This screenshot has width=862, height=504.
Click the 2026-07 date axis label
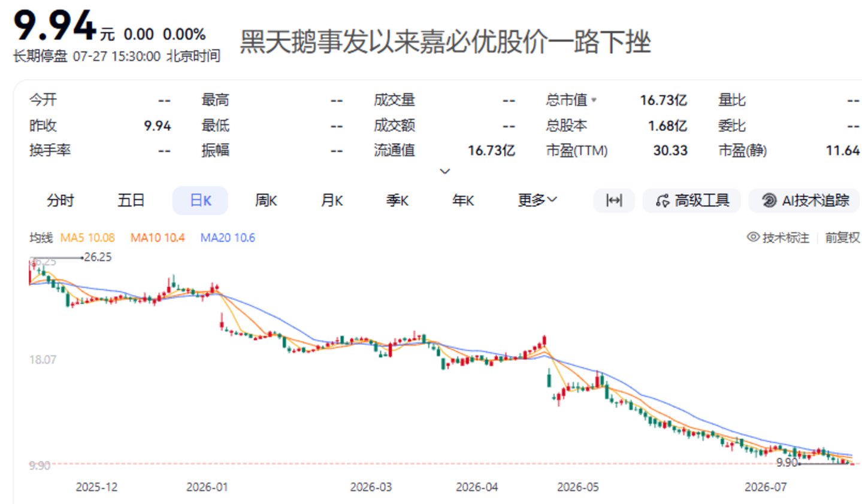(x=765, y=487)
